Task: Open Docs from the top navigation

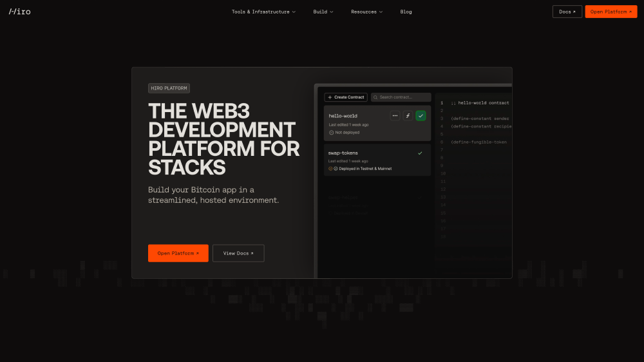Action: click(567, 12)
